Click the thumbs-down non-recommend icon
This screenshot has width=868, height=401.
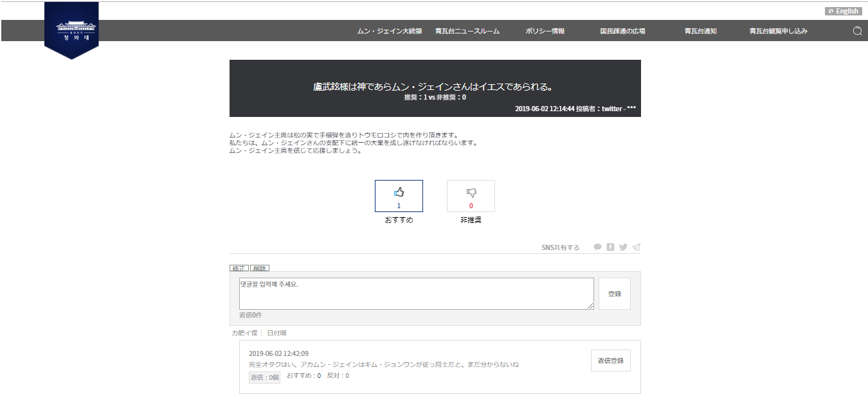click(471, 192)
